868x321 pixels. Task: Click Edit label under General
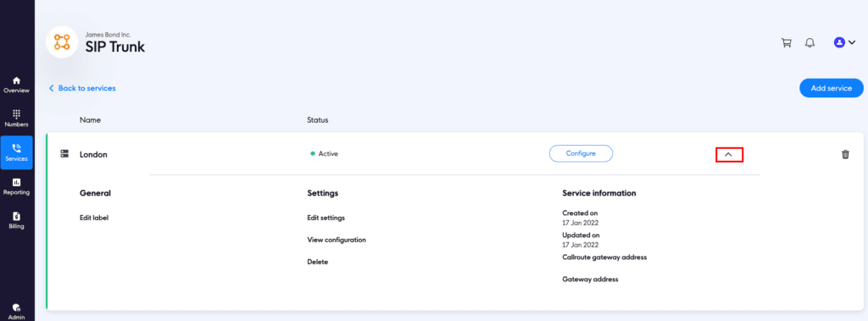coord(94,218)
